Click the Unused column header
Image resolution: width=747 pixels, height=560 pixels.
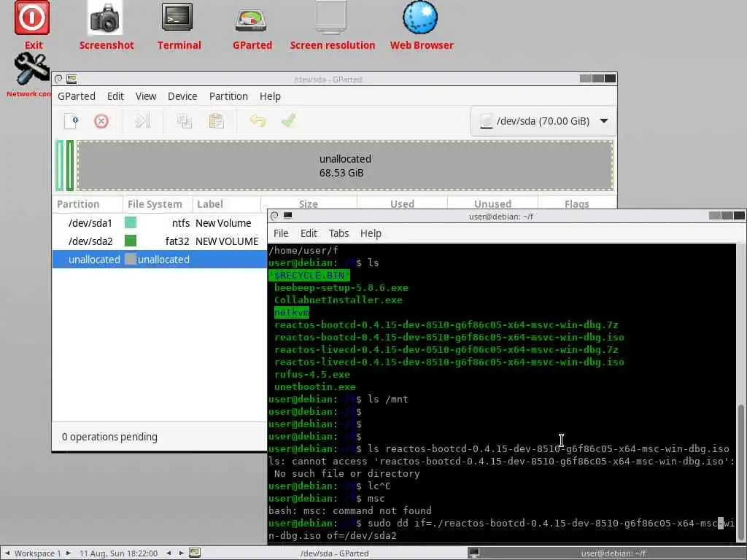click(492, 203)
